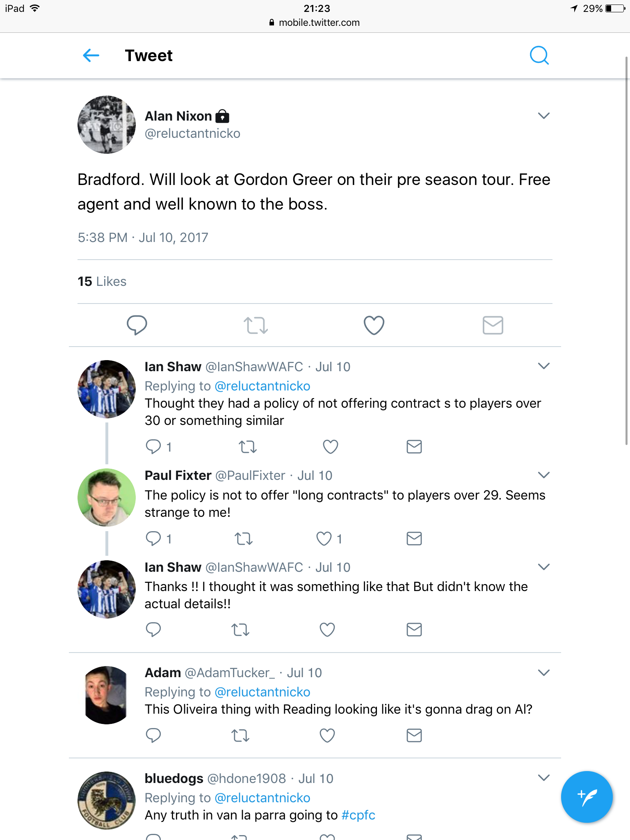Expand options chevron on Alan Nixon's tweet

543,116
